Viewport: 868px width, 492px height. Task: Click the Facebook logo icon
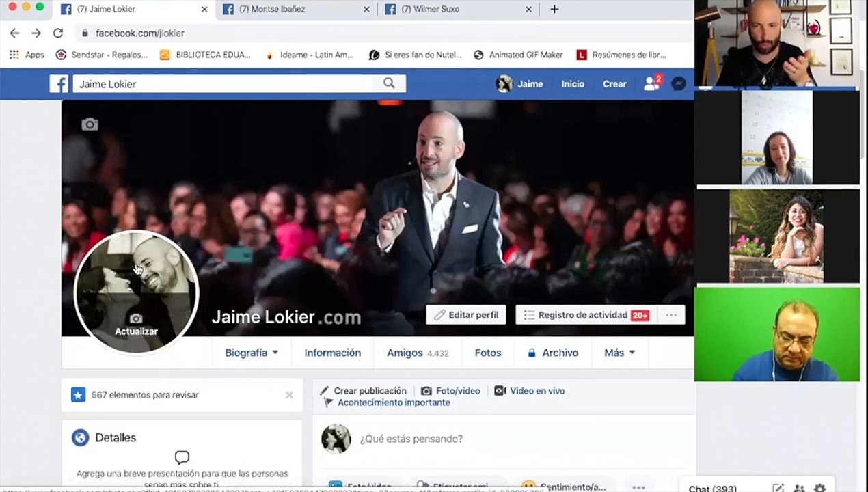pyautogui.click(x=59, y=84)
